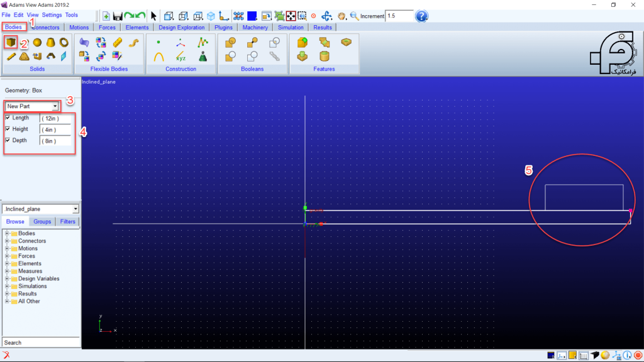This screenshot has width=644, height=362.
Task: Select the All Other tree item
Action: click(x=29, y=301)
